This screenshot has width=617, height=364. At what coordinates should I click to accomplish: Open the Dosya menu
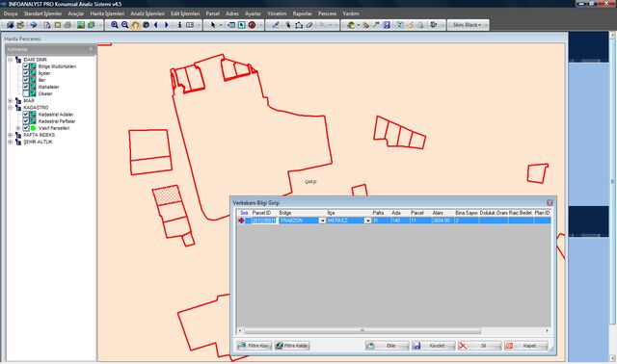click(x=11, y=13)
